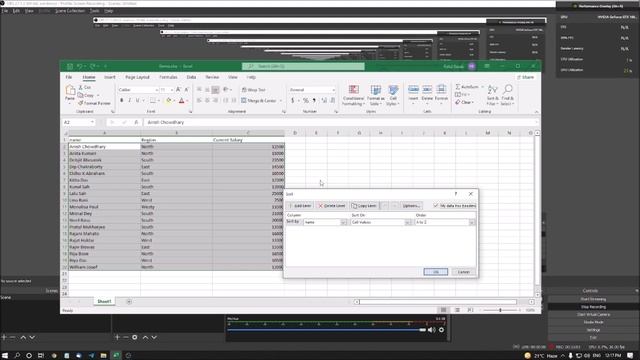Open Conditional Formatting in Styles group

pos(353,95)
